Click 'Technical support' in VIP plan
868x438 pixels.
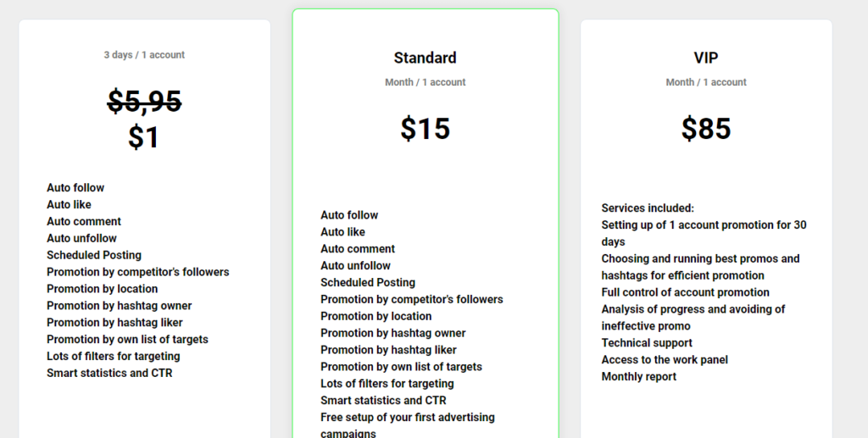(647, 343)
